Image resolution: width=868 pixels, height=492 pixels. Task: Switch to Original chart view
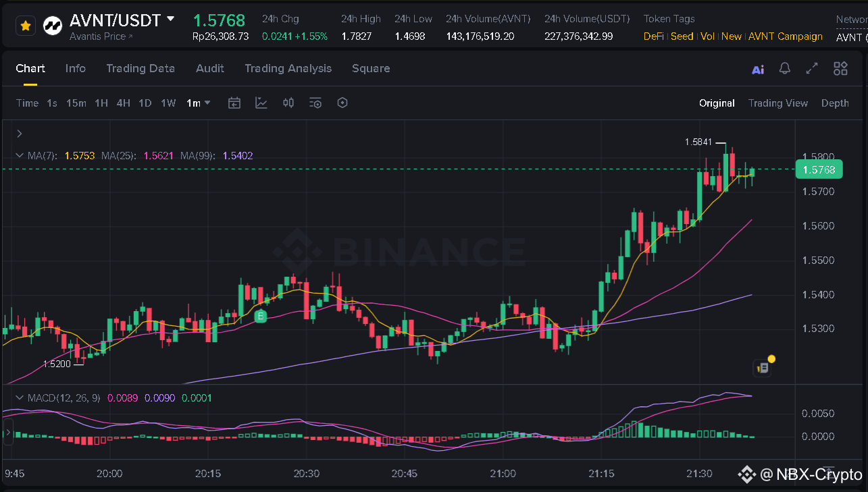(717, 103)
